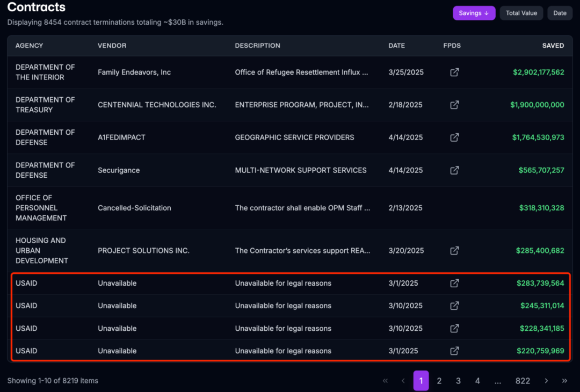Screen dimensions: 580x392
Task: Click the Contracts page heading
Action: [x=37, y=6]
